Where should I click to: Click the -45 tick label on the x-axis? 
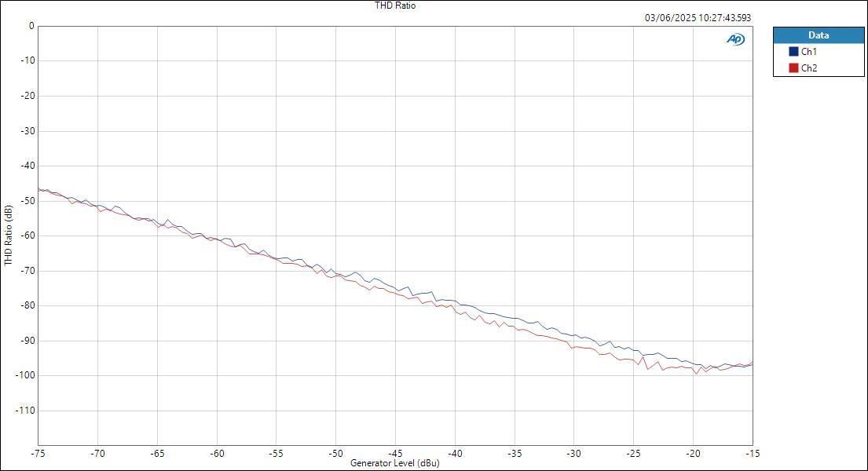tap(395, 452)
